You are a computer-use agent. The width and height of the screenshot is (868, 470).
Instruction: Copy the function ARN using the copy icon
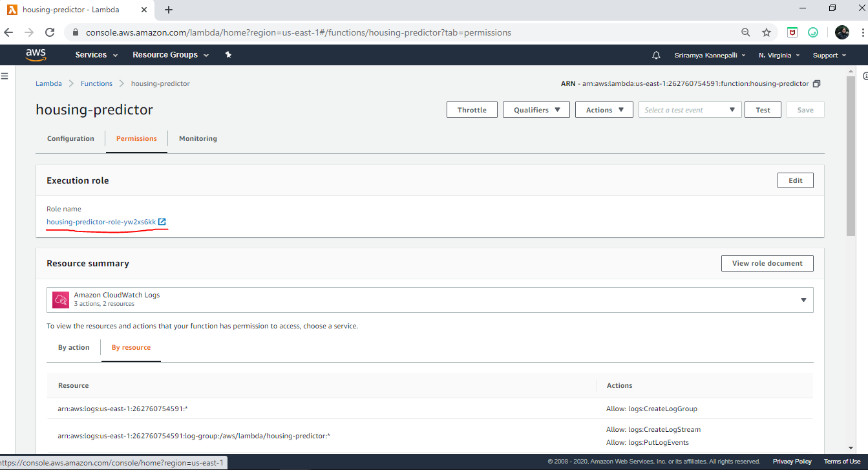[x=816, y=83]
